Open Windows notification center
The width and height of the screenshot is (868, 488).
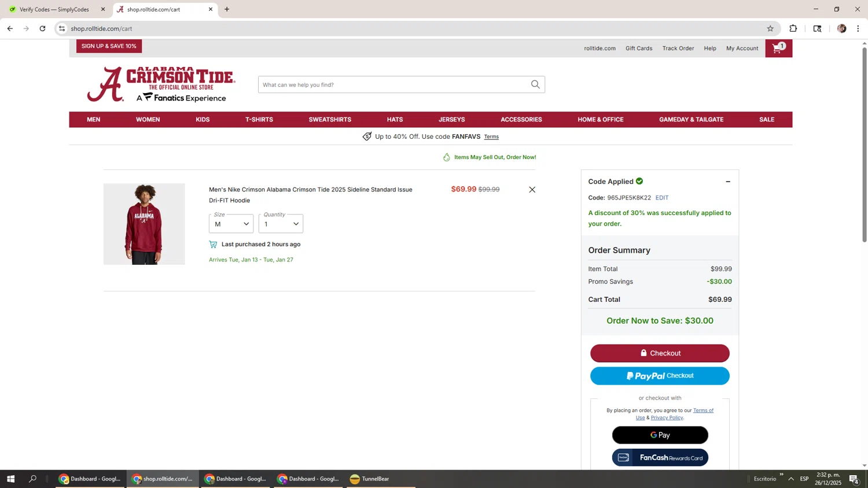click(x=854, y=479)
